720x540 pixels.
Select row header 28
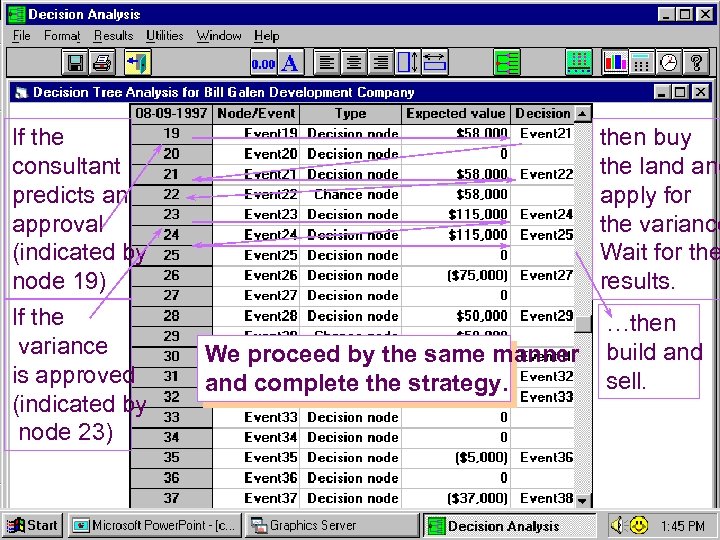point(171,316)
